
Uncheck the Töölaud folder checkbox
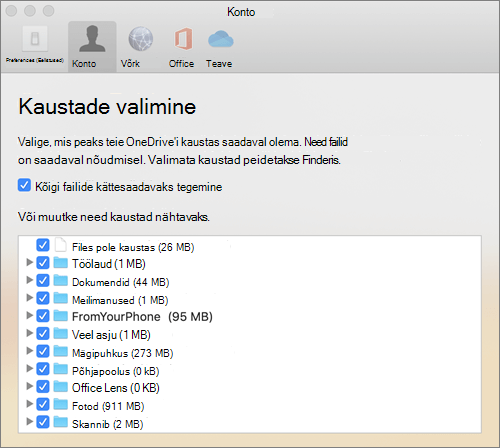click(43, 263)
